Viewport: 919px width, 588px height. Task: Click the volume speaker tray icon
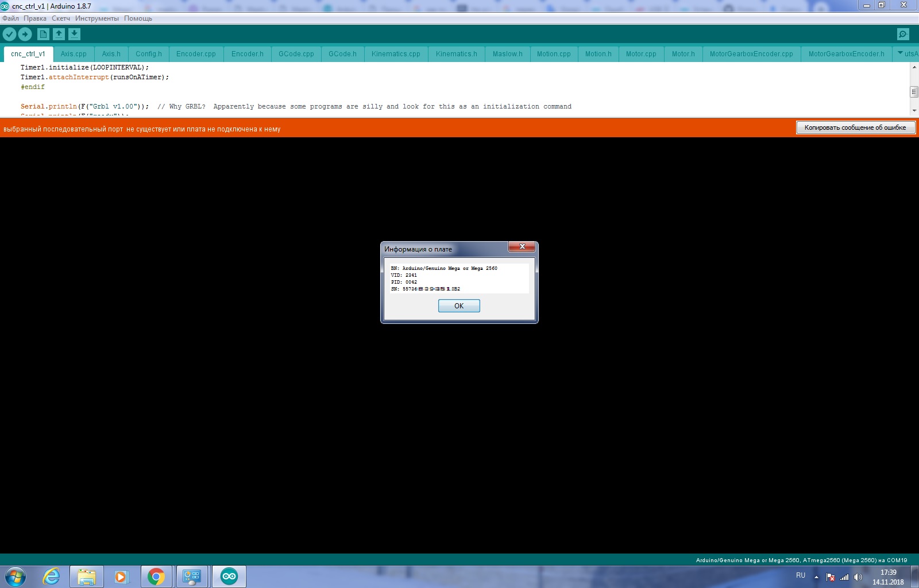(858, 577)
